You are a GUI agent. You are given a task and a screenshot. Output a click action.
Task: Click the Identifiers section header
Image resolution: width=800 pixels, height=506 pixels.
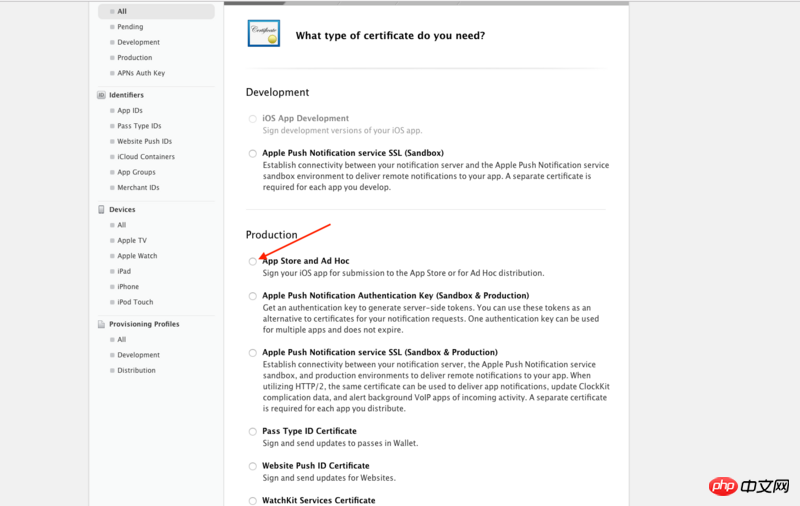[x=126, y=95]
